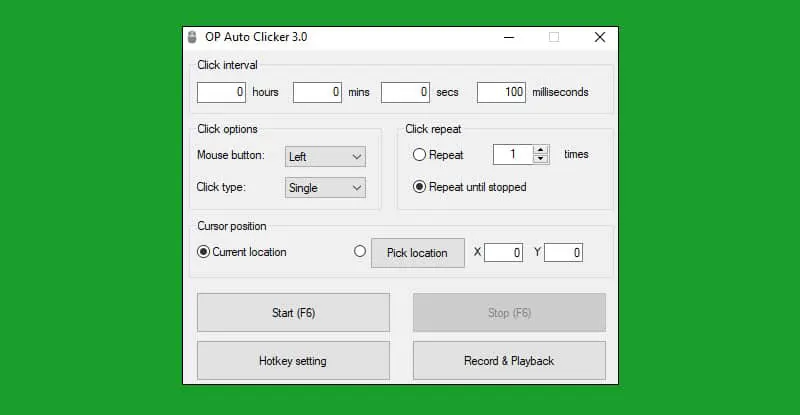Open the Mouse button dropdown
Viewport: 800px width, 415px height.
point(325,156)
